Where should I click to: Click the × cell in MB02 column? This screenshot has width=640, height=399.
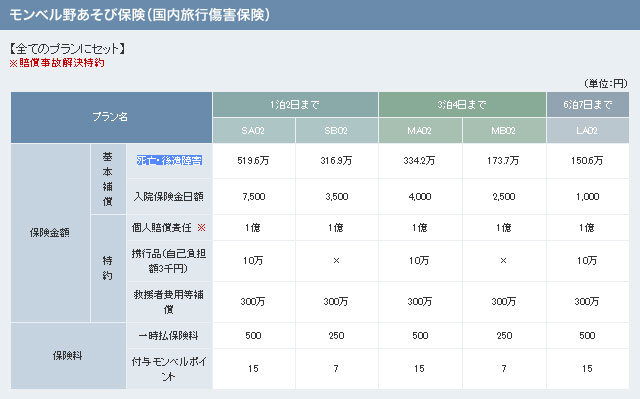click(x=504, y=261)
